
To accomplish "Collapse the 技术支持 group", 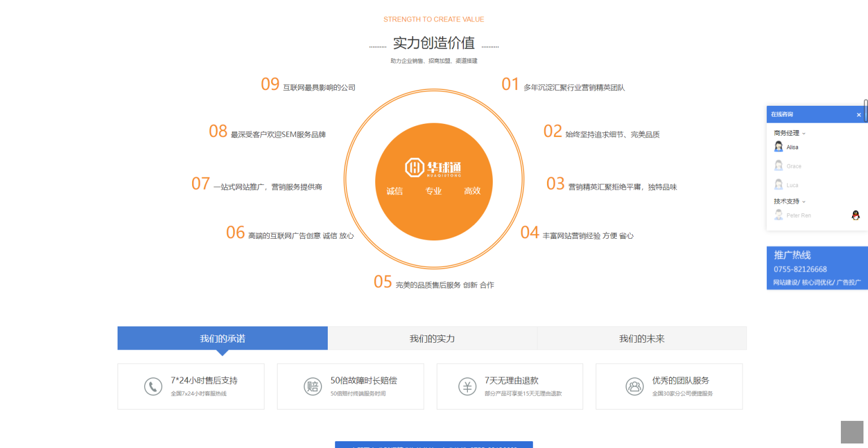I will pyautogui.click(x=789, y=201).
